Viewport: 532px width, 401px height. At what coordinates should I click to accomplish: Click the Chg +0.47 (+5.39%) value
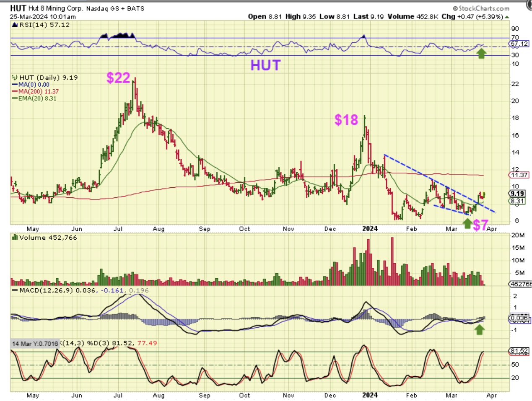472,17
